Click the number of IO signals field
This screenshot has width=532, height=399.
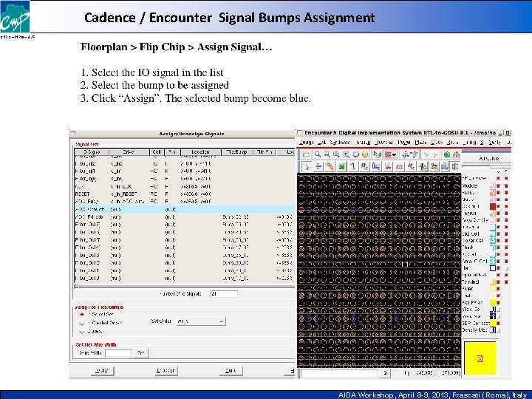tap(224, 294)
